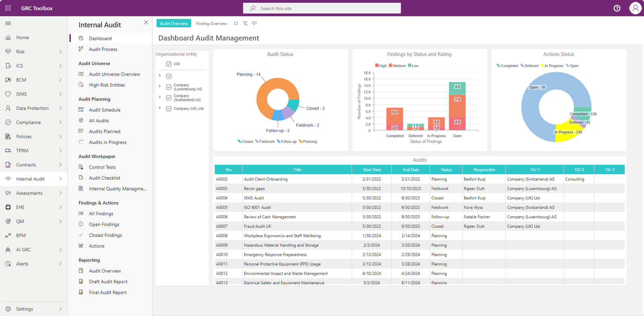Toggle the Company (UK) Ltd. checkbox

tap(169, 109)
